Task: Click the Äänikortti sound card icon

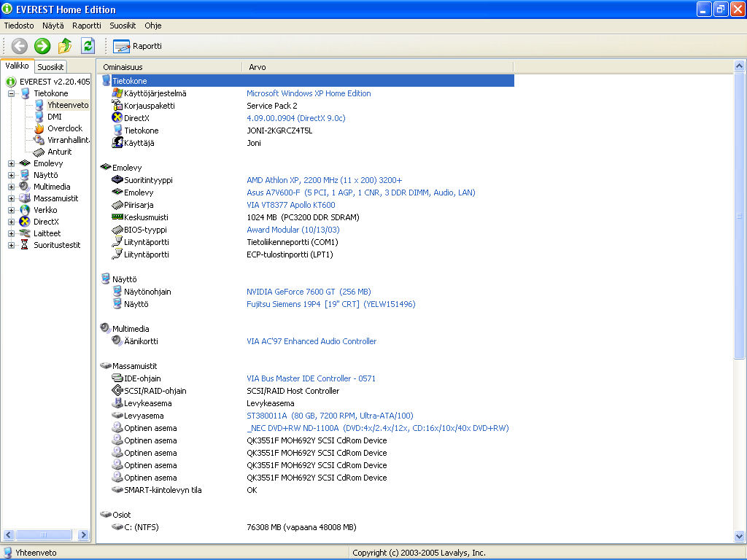Action: pos(117,341)
